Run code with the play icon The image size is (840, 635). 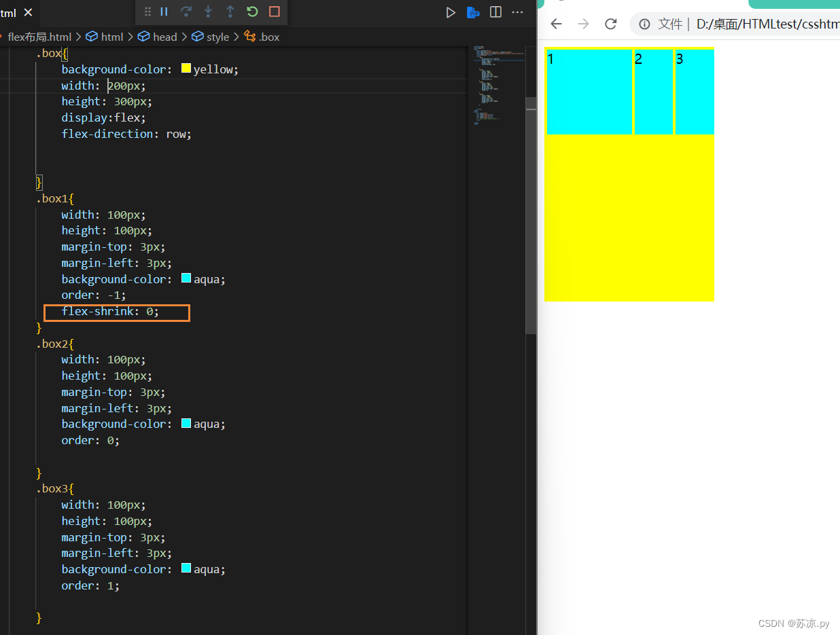tap(450, 12)
